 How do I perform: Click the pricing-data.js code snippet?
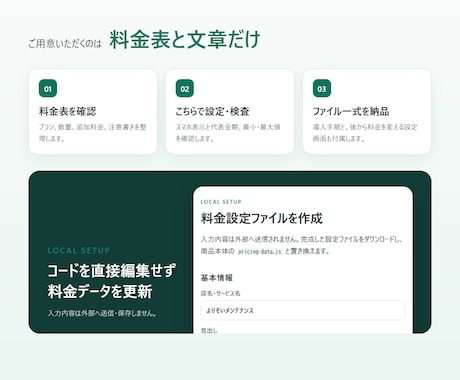[x=260, y=251]
